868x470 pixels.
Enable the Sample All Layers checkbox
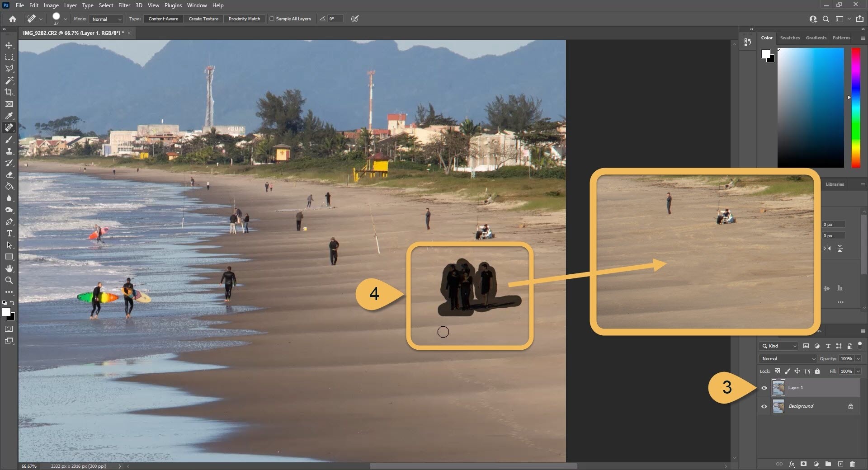pyautogui.click(x=272, y=19)
